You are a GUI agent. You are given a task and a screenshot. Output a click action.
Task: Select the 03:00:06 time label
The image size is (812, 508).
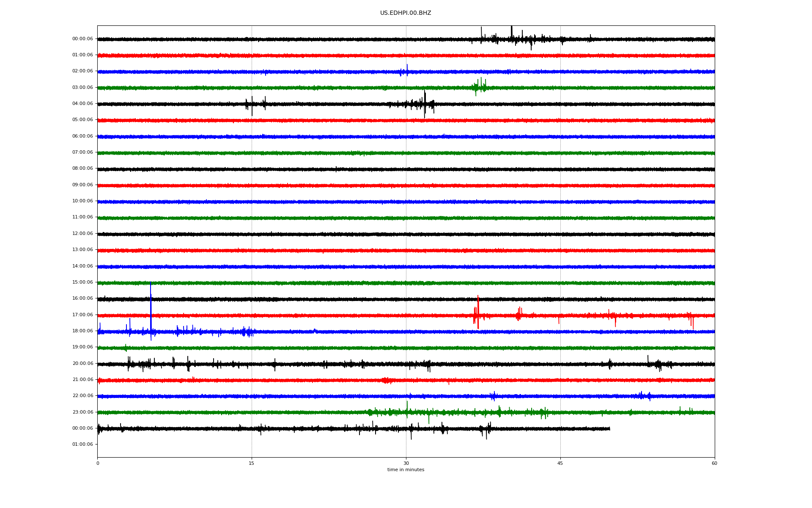tap(82, 88)
